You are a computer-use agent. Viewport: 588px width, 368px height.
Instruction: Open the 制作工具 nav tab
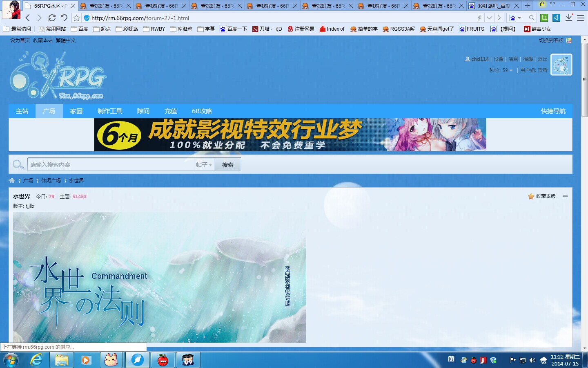(110, 111)
